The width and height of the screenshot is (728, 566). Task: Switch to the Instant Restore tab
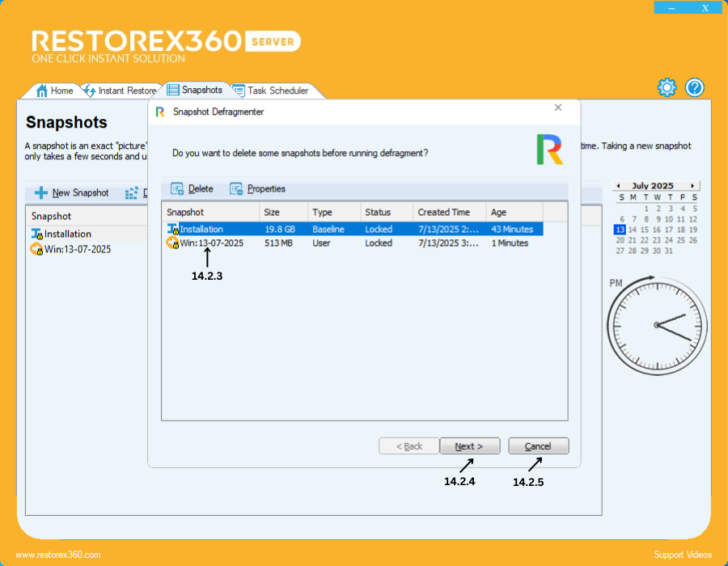point(121,91)
